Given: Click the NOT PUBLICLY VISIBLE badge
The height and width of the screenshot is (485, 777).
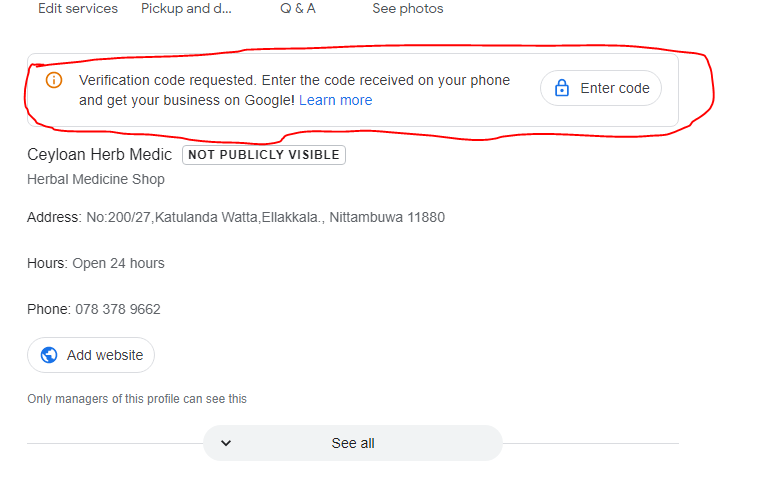Looking at the screenshot, I should tap(264, 155).
